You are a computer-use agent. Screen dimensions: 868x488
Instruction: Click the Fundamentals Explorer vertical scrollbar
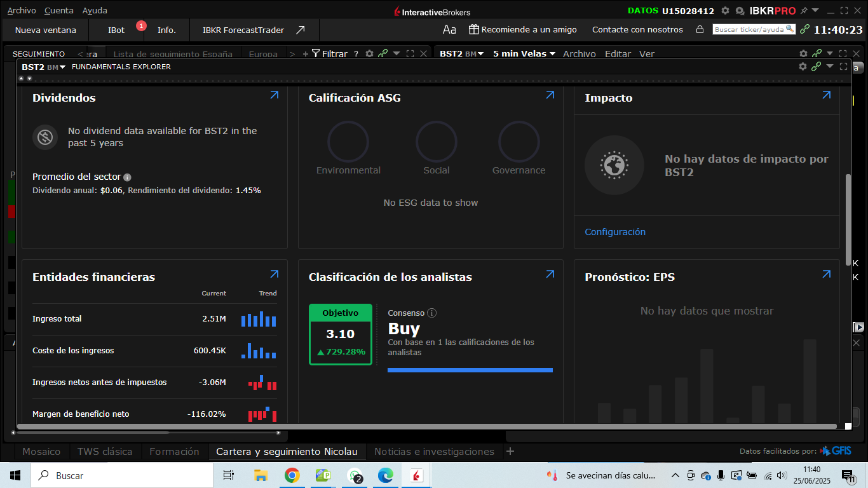pos(848,219)
